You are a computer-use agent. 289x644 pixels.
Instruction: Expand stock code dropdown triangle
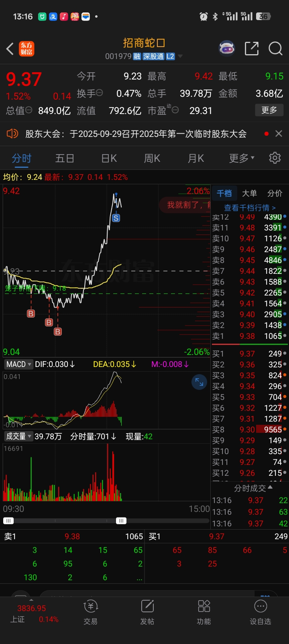pyautogui.click(x=180, y=56)
